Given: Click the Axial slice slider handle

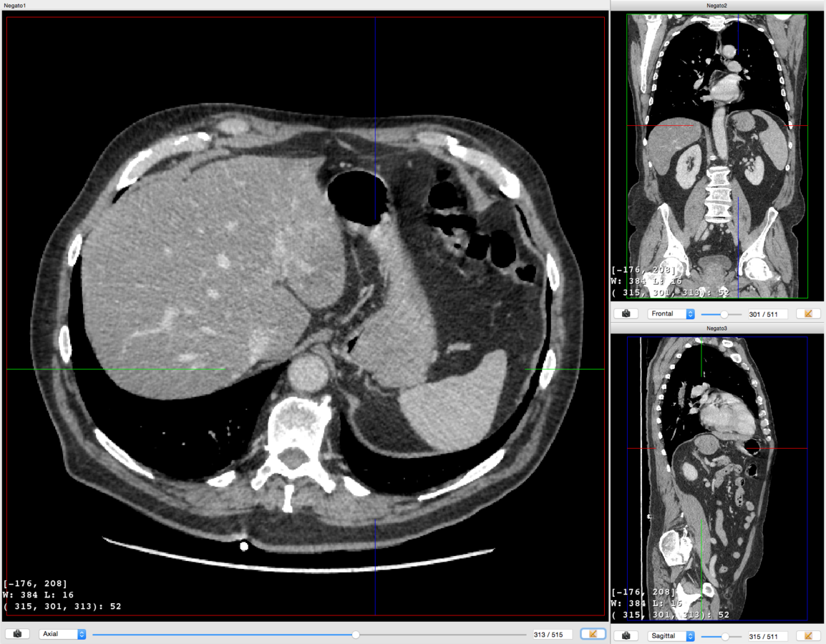Looking at the screenshot, I should (x=356, y=635).
